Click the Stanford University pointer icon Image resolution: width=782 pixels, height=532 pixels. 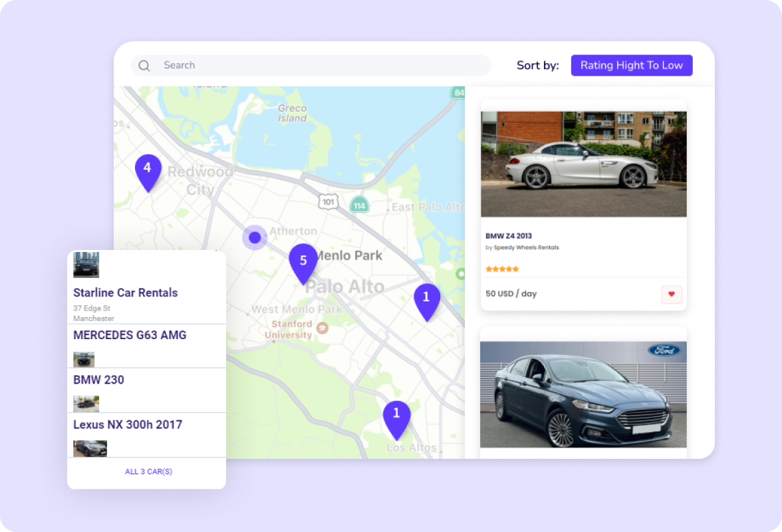(321, 328)
